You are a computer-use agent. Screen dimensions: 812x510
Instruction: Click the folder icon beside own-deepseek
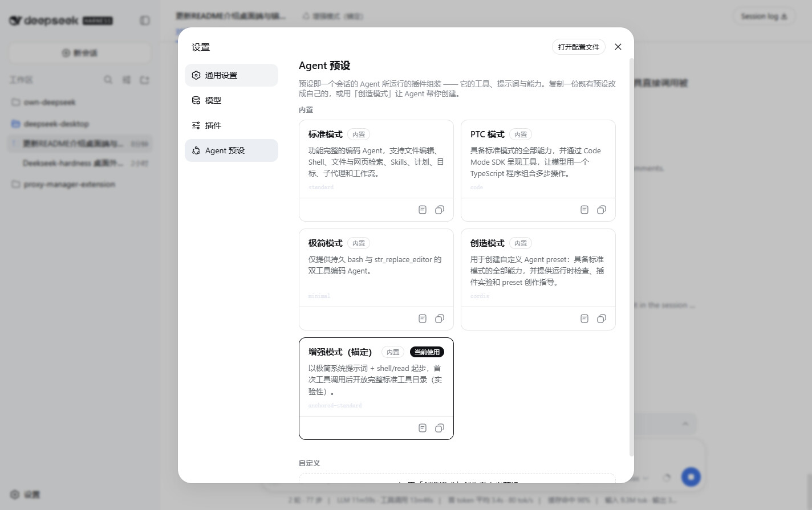click(16, 102)
